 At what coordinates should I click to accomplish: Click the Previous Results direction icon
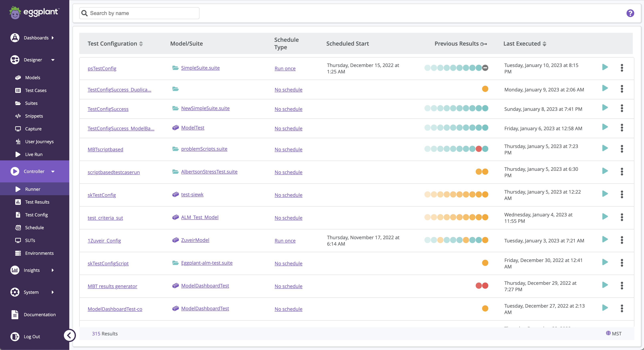pyautogui.click(x=483, y=44)
